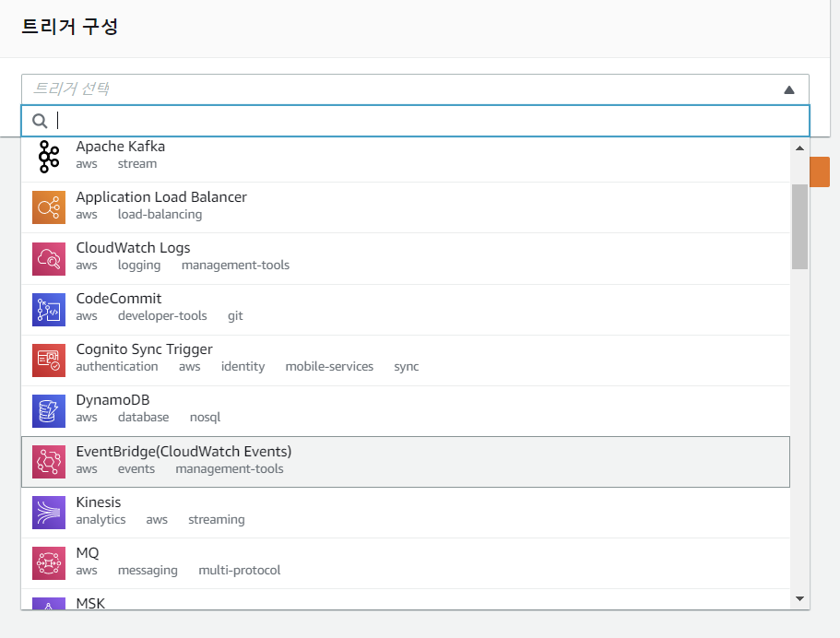The image size is (840, 638).
Task: Click the Kinesis icon
Action: pos(49,513)
